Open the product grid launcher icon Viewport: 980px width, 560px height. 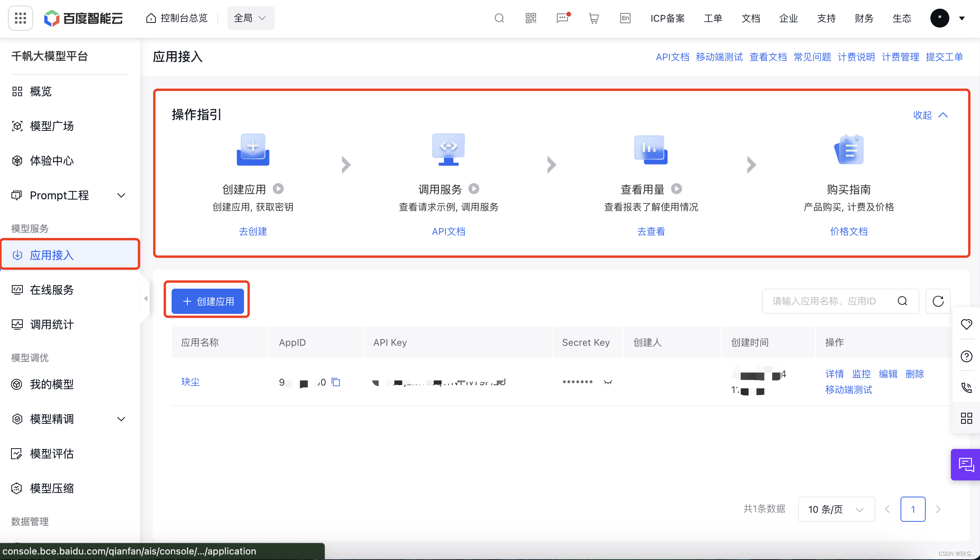(20, 18)
